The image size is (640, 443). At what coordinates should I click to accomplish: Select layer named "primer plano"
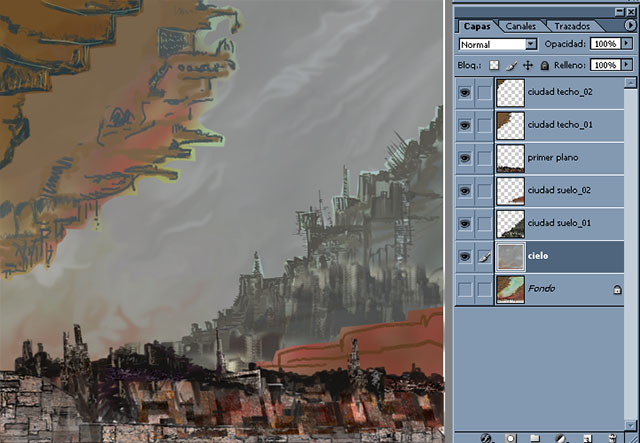553,158
